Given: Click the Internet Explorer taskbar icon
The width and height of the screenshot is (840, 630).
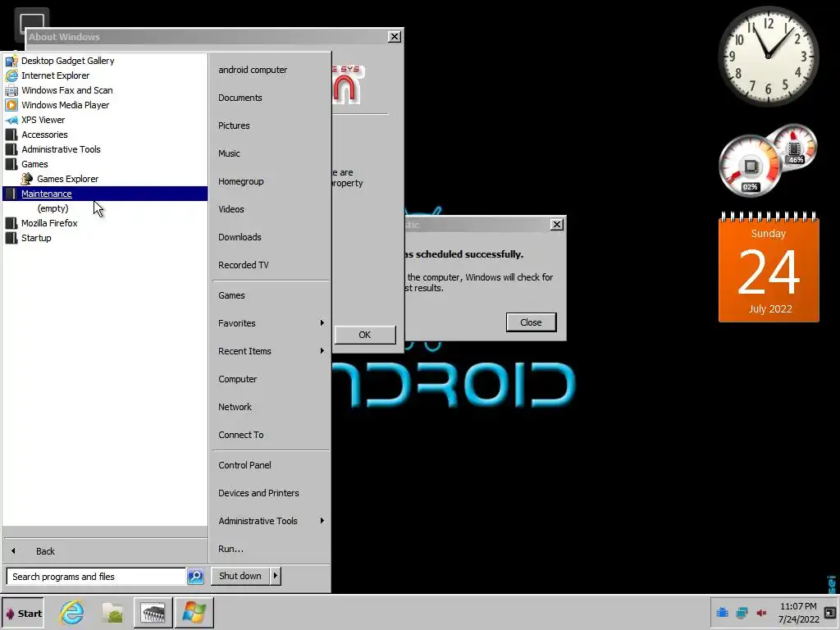Looking at the screenshot, I should [72, 612].
